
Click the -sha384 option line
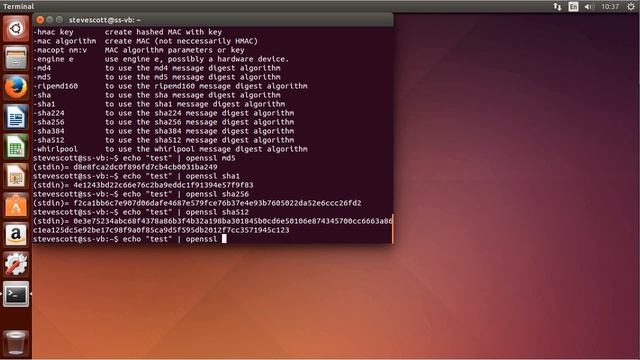pyautogui.click(x=163, y=131)
